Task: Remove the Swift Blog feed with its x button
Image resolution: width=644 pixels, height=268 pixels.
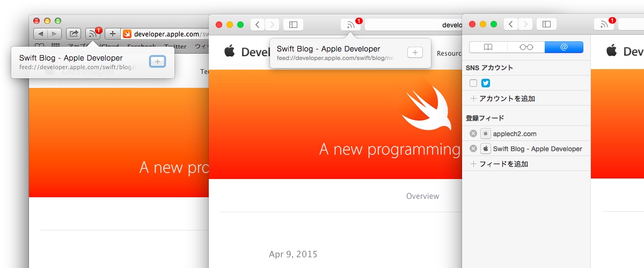Action: tap(473, 148)
